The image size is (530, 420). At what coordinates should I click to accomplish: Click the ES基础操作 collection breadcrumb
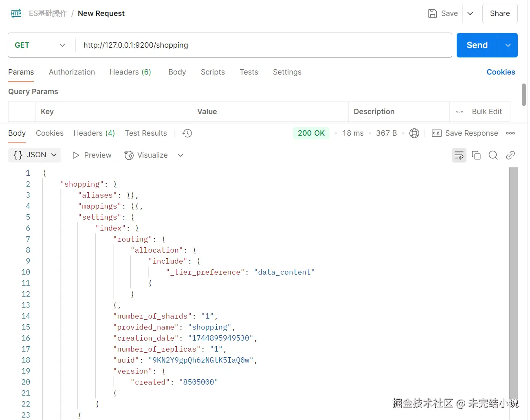(48, 13)
